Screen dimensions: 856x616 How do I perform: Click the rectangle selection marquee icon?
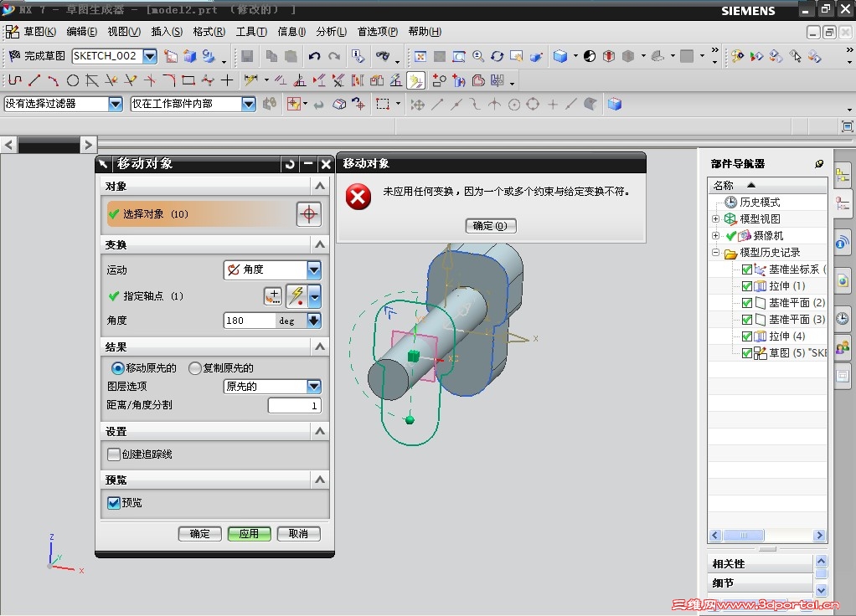(383, 104)
